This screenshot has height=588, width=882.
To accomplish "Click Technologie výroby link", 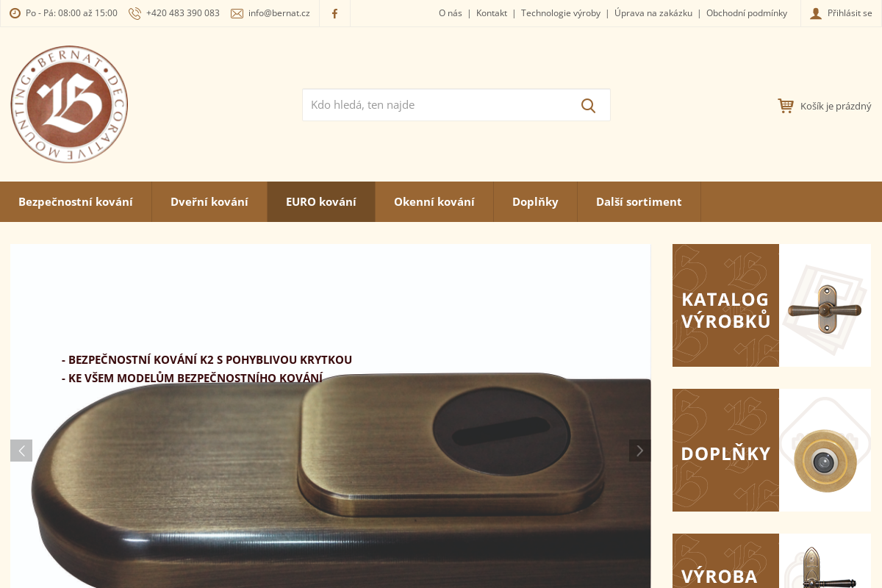I will click(561, 13).
